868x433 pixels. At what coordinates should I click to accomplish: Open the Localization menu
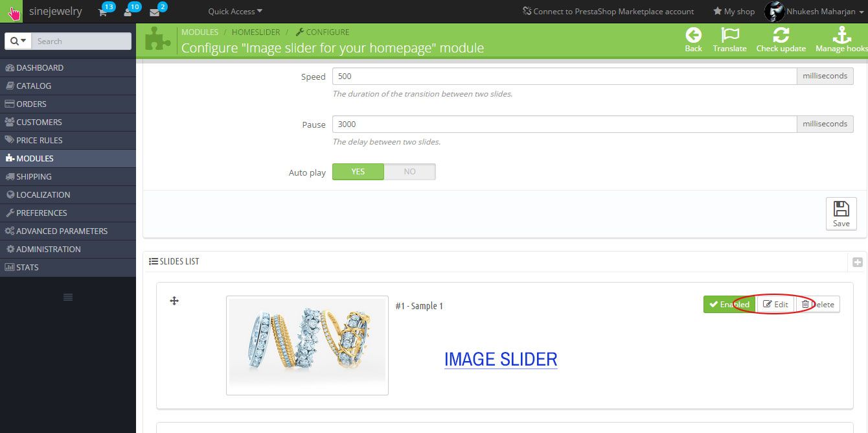[68, 194]
